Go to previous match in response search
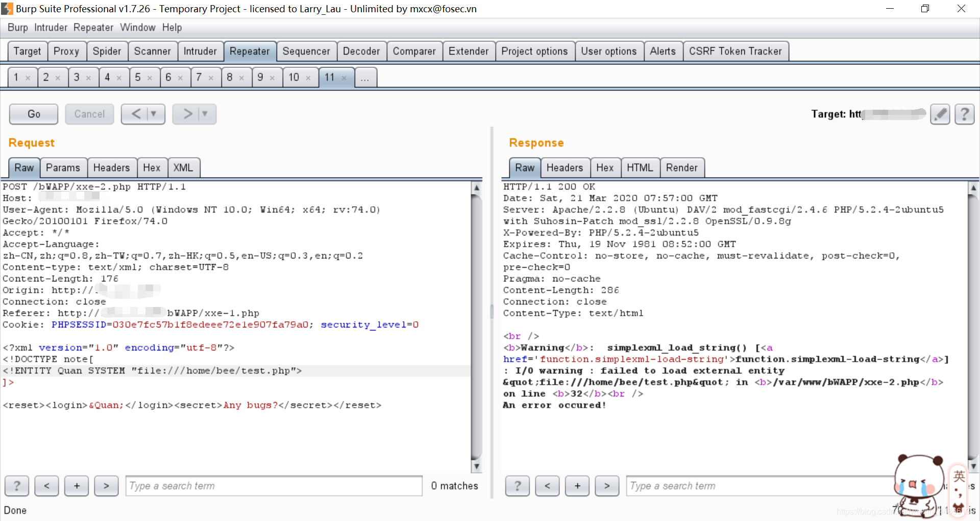The image size is (980, 521). pos(547,486)
